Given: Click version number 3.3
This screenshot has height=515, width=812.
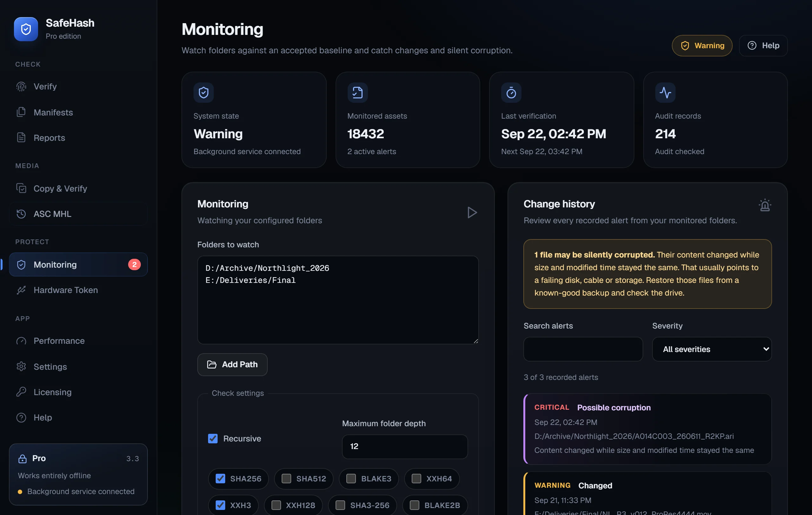Looking at the screenshot, I should [x=133, y=458].
